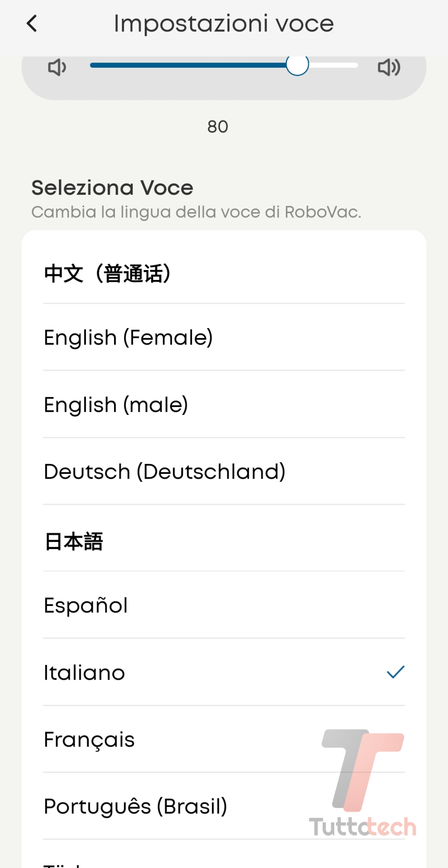Choose Português (Brasil) voice

coord(136,806)
